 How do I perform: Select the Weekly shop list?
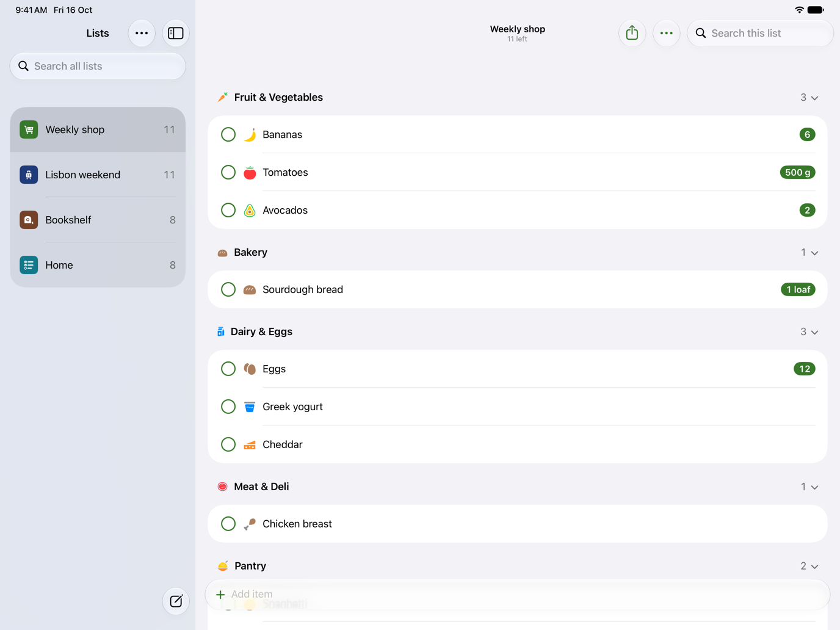(98, 129)
